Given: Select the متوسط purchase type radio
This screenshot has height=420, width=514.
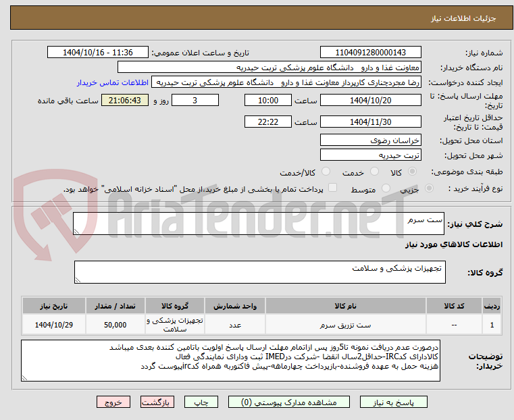Looking at the screenshot, I should pos(386,188).
